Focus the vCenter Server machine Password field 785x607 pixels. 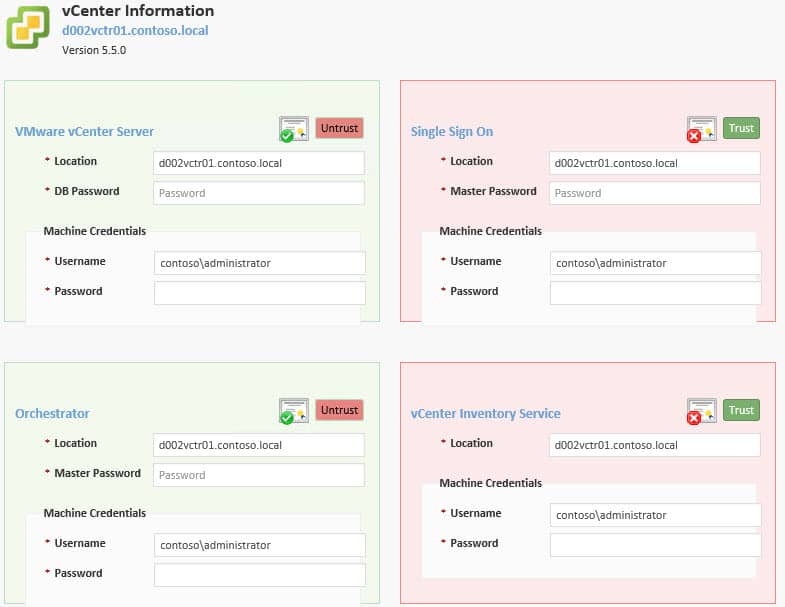[260, 293]
